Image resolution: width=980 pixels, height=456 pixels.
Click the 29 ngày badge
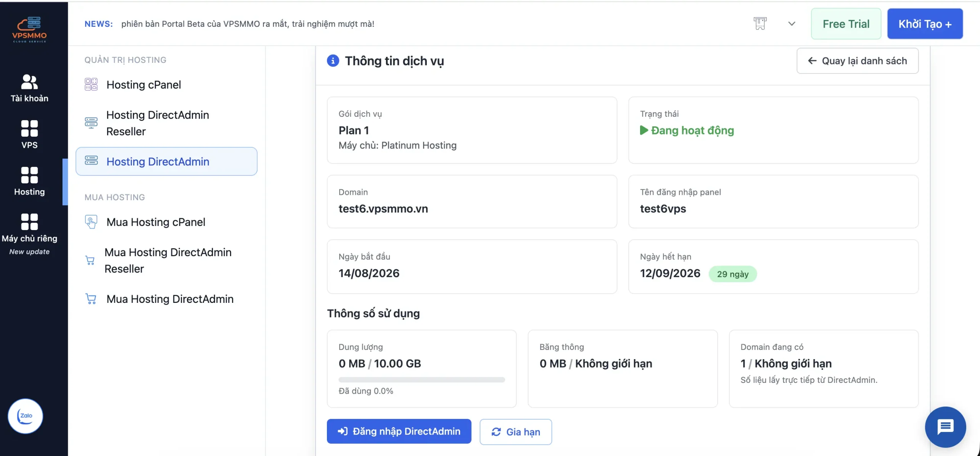[733, 274]
